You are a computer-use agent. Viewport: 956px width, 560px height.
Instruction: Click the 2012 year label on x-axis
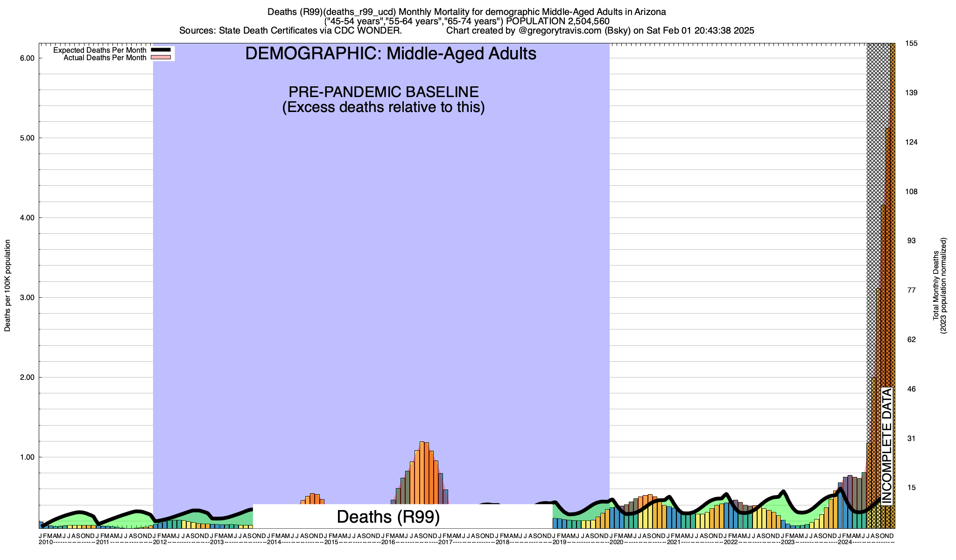click(x=160, y=542)
